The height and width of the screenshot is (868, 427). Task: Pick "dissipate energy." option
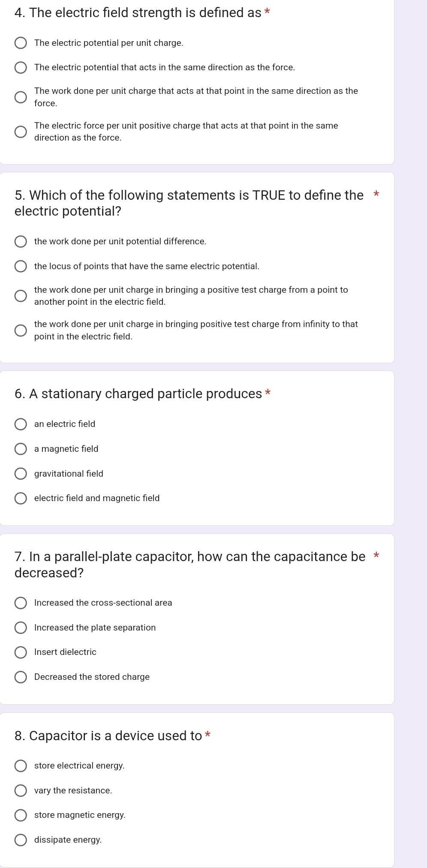(21, 840)
